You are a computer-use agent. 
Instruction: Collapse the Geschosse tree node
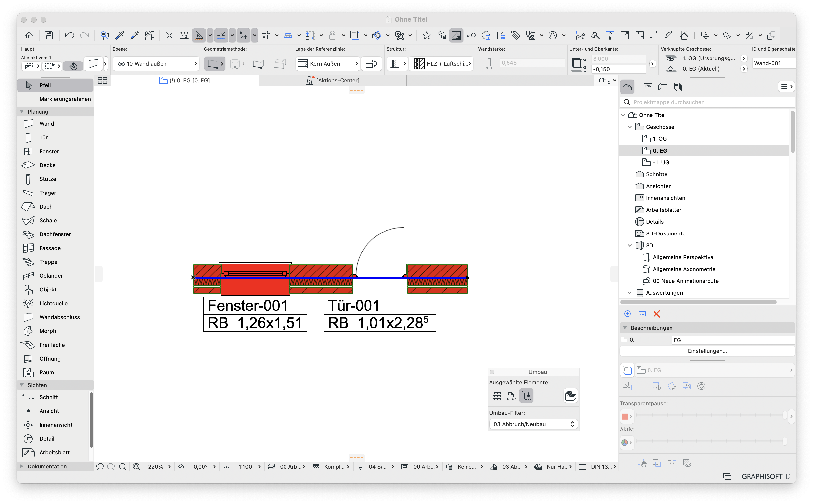(630, 127)
